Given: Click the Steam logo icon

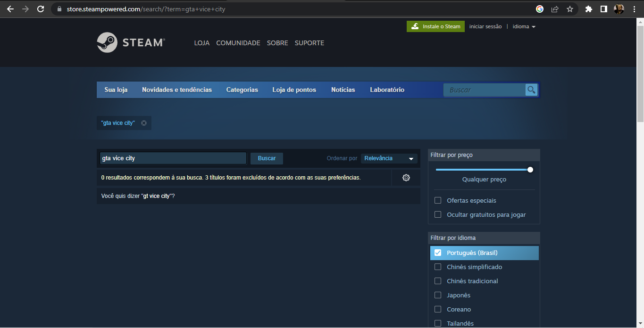Looking at the screenshot, I should pyautogui.click(x=107, y=42).
